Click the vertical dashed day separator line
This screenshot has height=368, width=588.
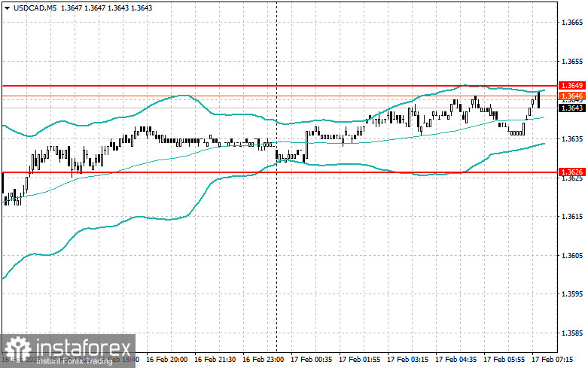tap(277, 176)
